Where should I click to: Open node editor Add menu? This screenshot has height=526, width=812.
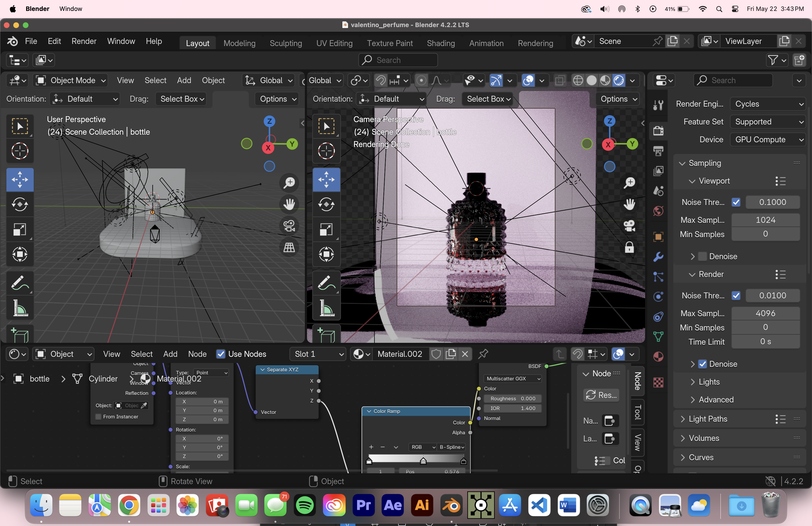click(x=170, y=354)
